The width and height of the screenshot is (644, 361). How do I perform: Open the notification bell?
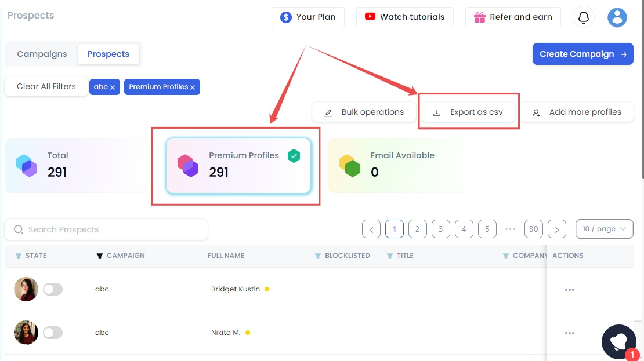tap(583, 17)
